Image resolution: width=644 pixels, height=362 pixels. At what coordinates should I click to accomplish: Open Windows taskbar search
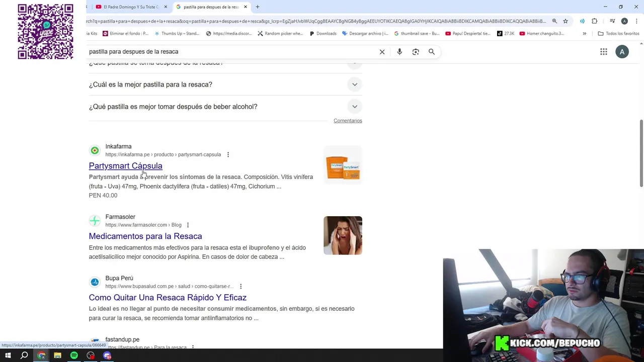(24, 355)
